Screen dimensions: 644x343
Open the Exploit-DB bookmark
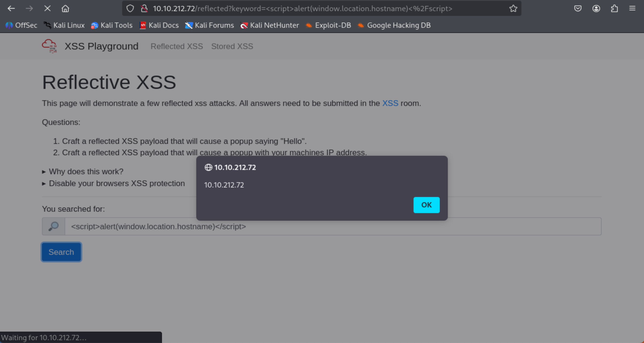point(328,25)
